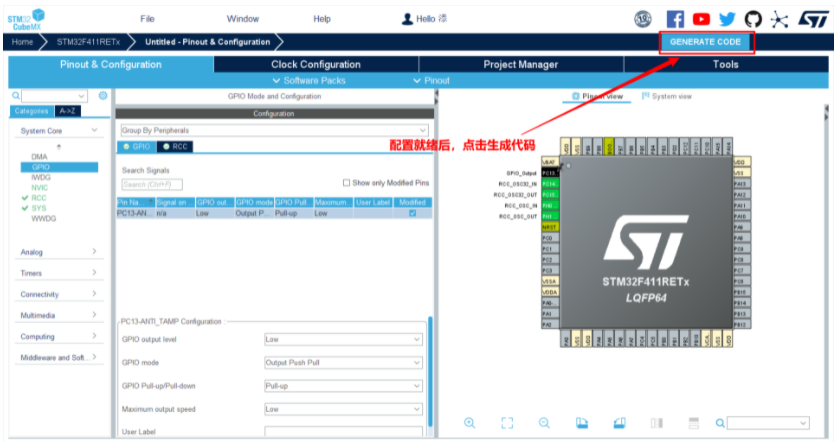The image size is (834, 442).
Task: Zoom in on the chip pinout view
Action: 470,423
